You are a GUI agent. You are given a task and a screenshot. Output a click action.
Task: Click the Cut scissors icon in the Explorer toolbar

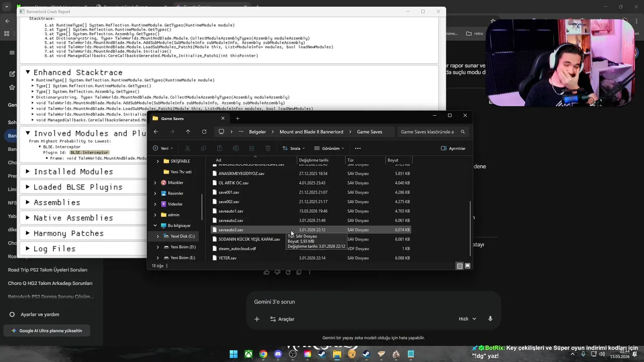pyautogui.click(x=187, y=148)
